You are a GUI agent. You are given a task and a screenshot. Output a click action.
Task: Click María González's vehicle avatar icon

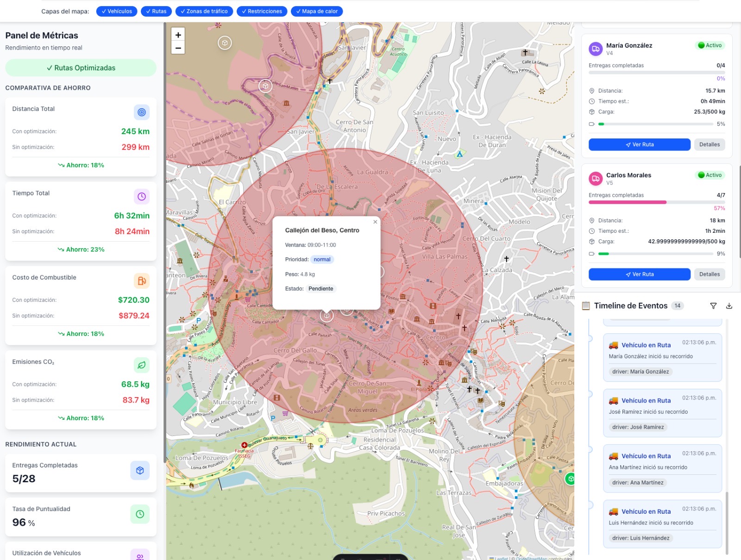[x=596, y=49]
